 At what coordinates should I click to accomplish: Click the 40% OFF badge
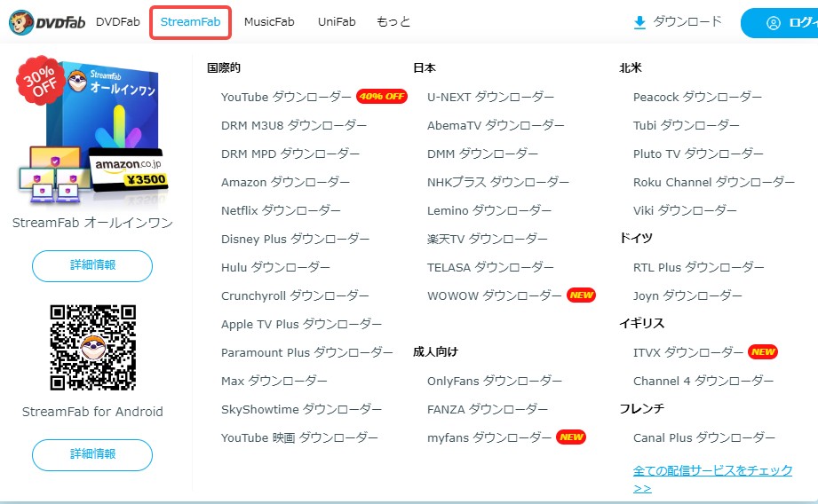point(382,97)
